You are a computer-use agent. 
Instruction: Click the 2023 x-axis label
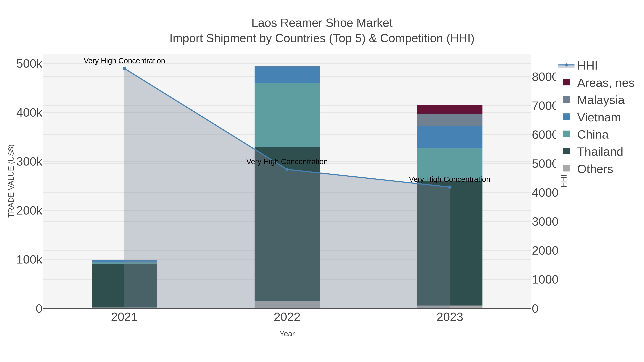(x=450, y=317)
